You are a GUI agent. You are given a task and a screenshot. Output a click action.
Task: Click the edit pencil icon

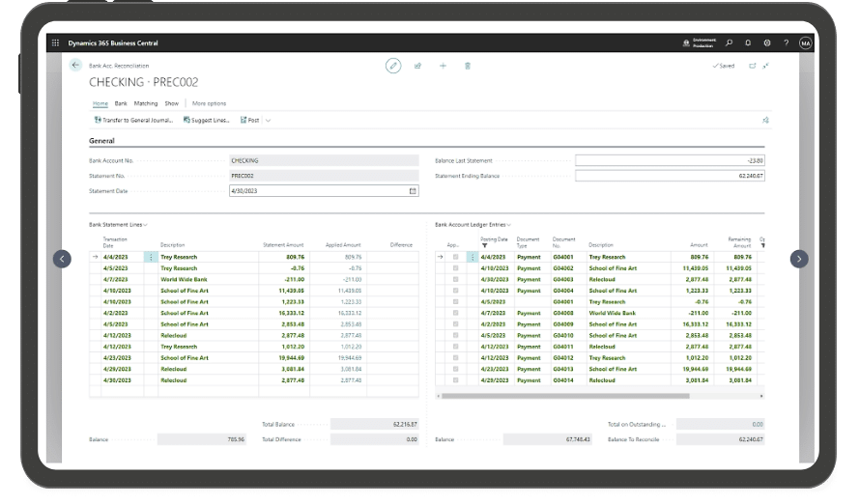pyautogui.click(x=393, y=66)
